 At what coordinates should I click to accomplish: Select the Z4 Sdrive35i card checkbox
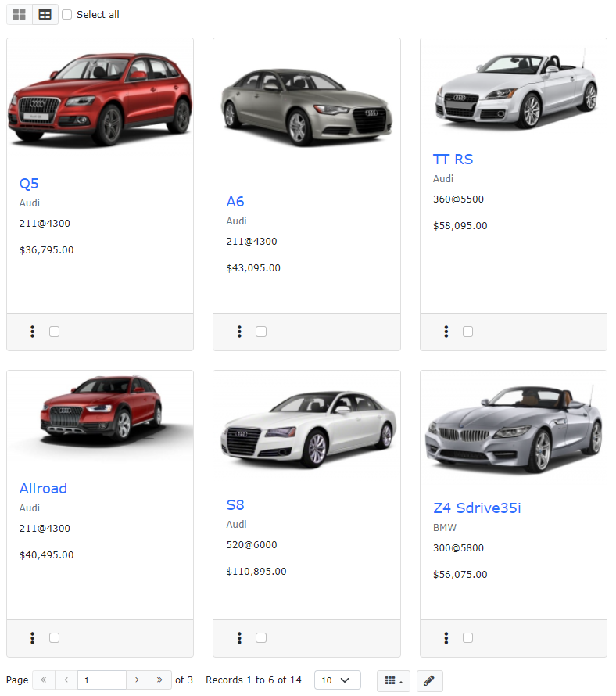tap(467, 638)
